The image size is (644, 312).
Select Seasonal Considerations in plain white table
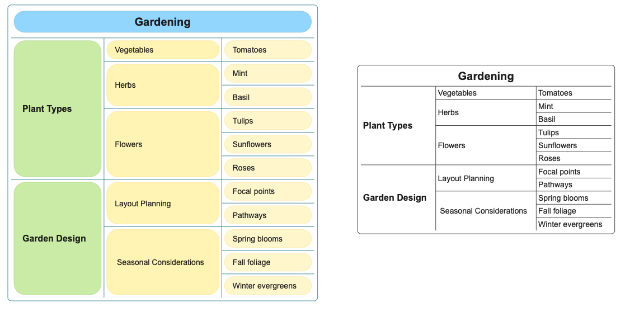pos(483,211)
